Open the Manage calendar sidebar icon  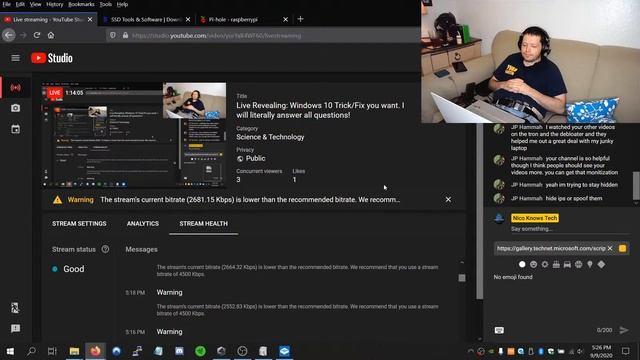click(16, 129)
